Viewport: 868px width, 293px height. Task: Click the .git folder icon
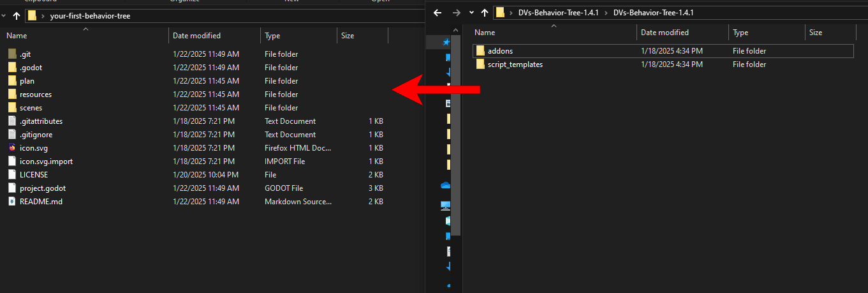click(12, 54)
